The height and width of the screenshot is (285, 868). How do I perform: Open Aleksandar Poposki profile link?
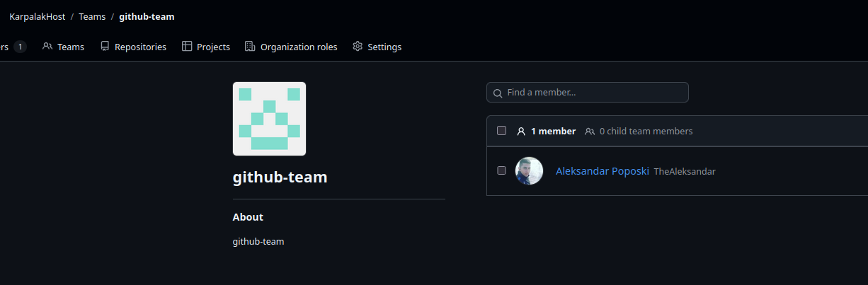603,171
